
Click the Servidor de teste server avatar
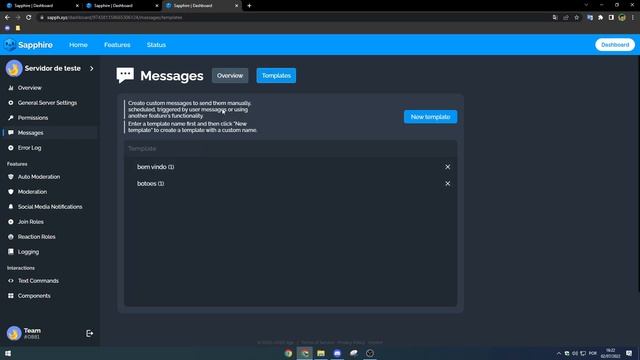coord(14,69)
